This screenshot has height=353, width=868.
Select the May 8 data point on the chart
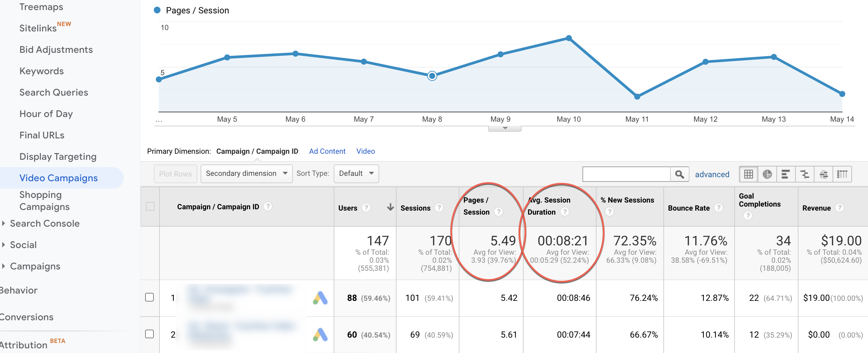pos(432,76)
